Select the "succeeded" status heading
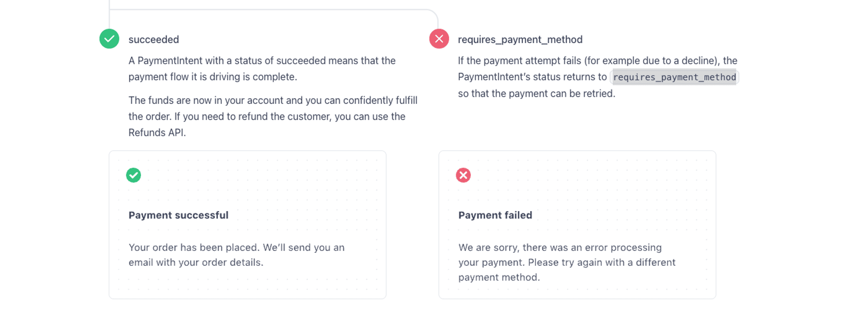The width and height of the screenshot is (868, 327). (154, 40)
